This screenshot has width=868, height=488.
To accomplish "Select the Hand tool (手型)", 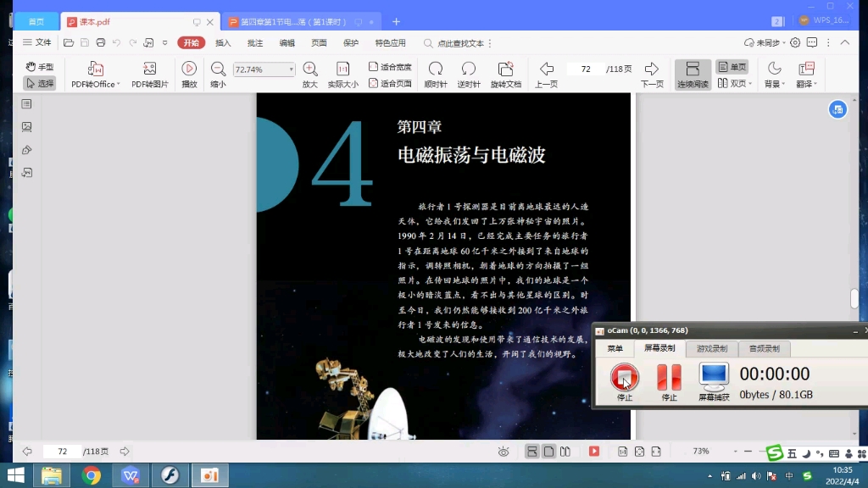I will [x=38, y=66].
